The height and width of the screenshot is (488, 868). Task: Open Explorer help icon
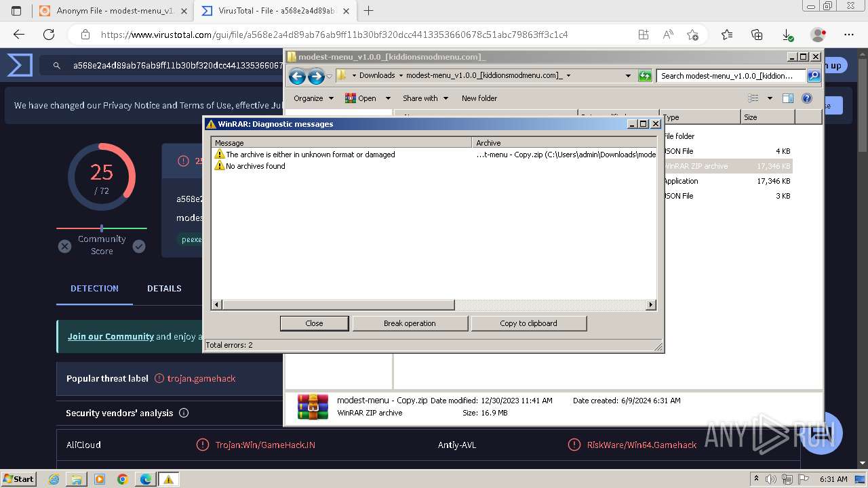pos(807,98)
